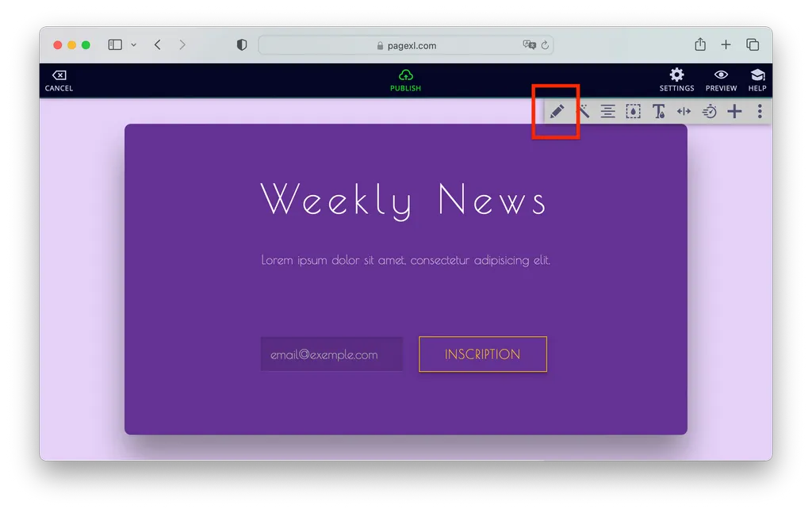The height and width of the screenshot is (513, 812).
Task: Select the magic wand style icon
Action: click(583, 111)
